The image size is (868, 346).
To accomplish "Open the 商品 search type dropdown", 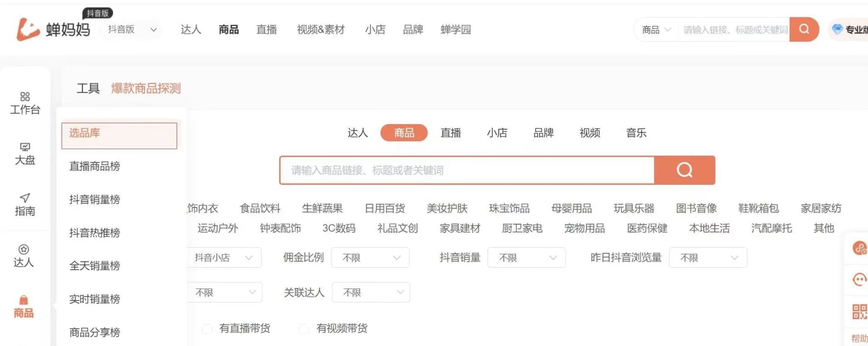I will pyautogui.click(x=656, y=30).
